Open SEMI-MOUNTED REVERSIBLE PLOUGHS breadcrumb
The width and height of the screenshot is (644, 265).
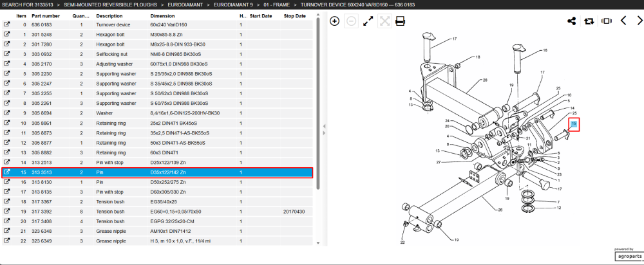tap(111, 5)
